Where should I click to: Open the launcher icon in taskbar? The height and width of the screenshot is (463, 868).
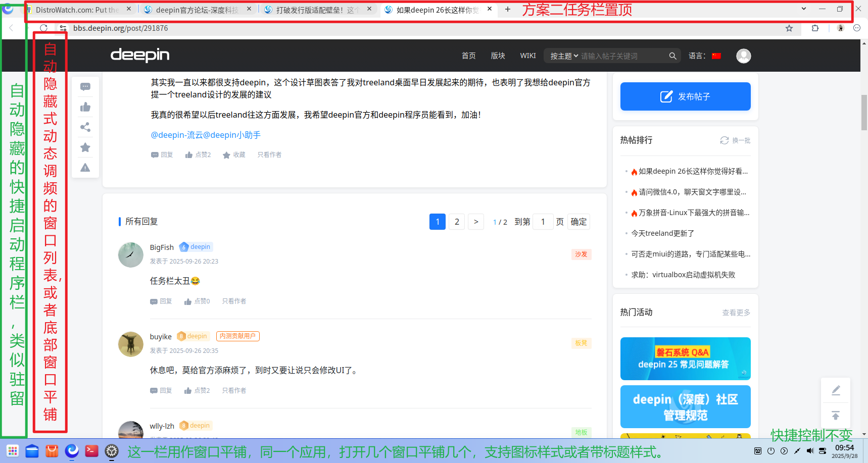13,451
